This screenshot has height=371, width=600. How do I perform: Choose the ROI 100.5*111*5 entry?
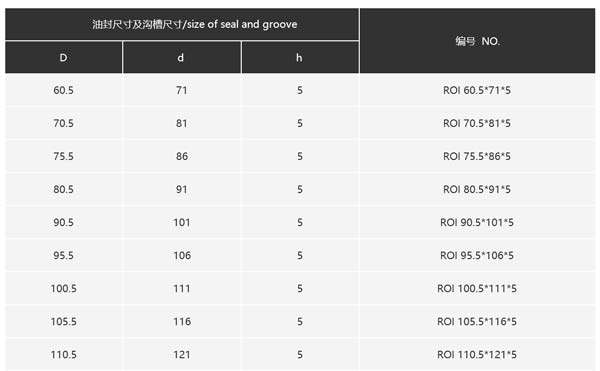pyautogui.click(x=477, y=289)
